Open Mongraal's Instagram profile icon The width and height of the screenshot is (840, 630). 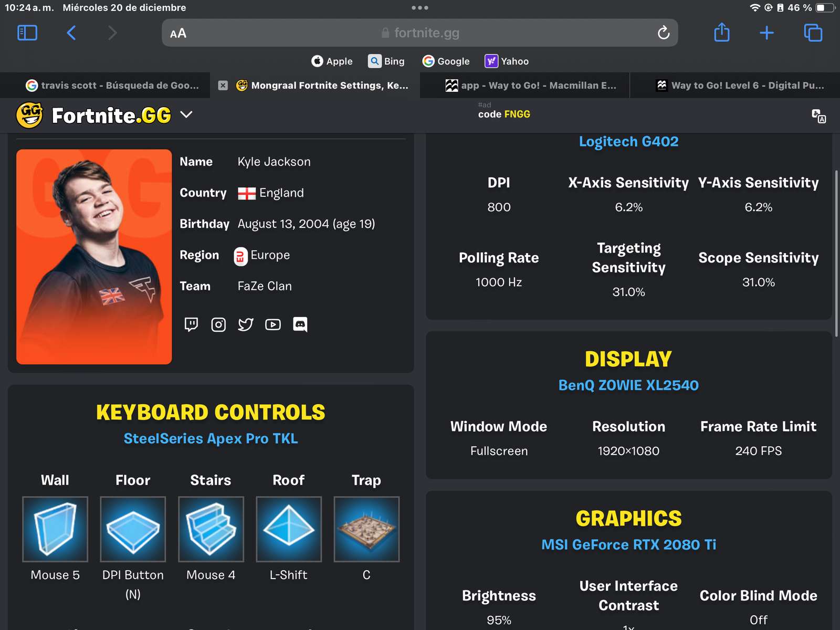tap(218, 324)
